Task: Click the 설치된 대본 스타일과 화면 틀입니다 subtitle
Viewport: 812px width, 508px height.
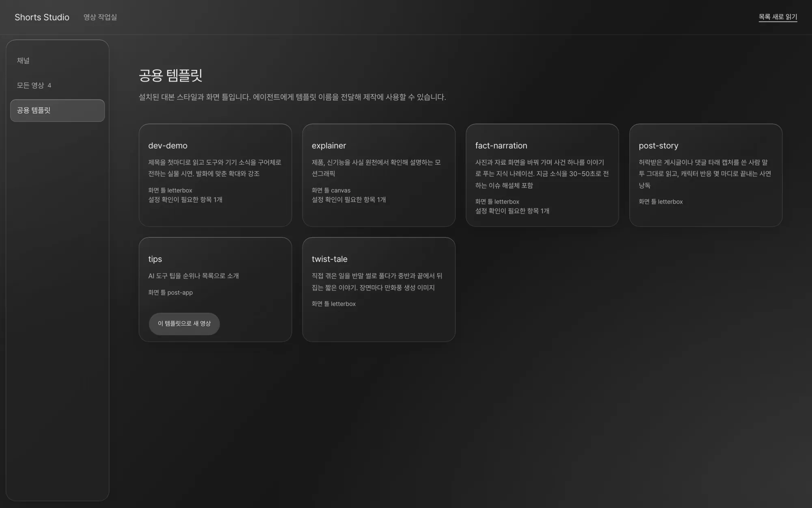Action: 292,97
